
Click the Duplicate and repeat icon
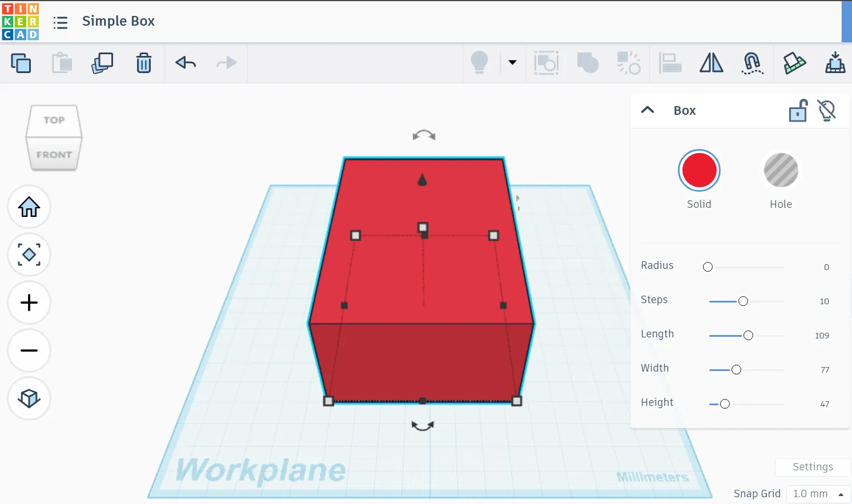[102, 63]
